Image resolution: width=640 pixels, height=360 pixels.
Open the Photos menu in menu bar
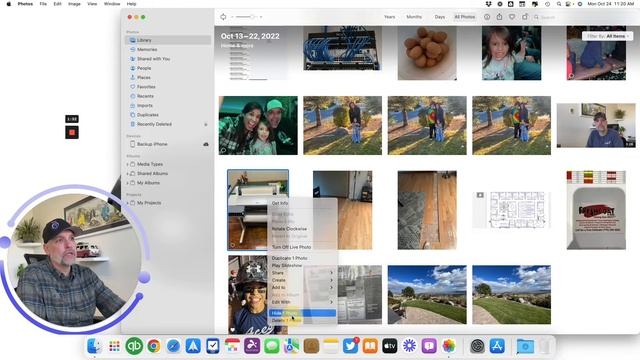25,4
